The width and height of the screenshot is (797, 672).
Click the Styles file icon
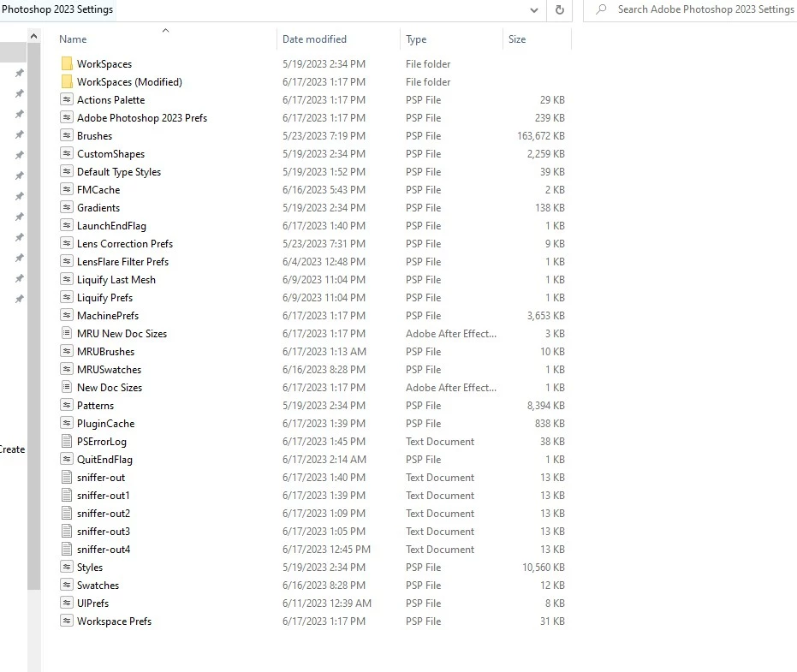coord(67,567)
